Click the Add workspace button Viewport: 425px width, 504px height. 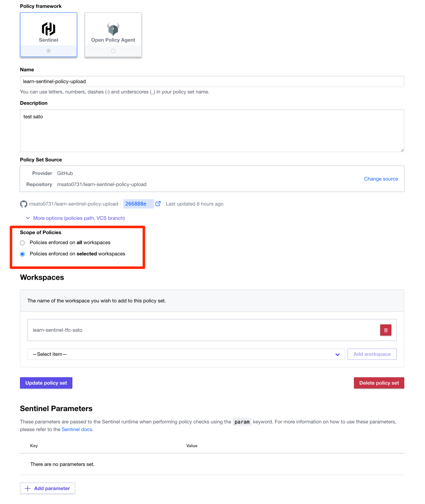(372, 354)
